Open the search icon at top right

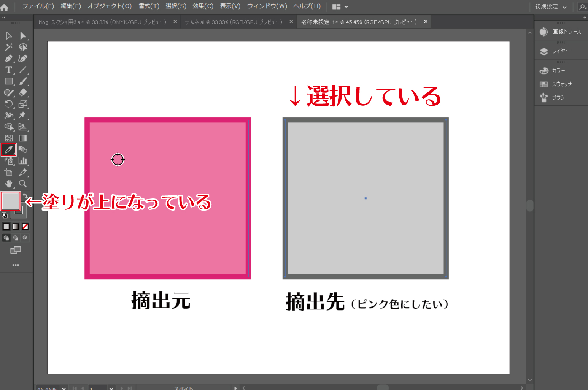tap(583, 6)
